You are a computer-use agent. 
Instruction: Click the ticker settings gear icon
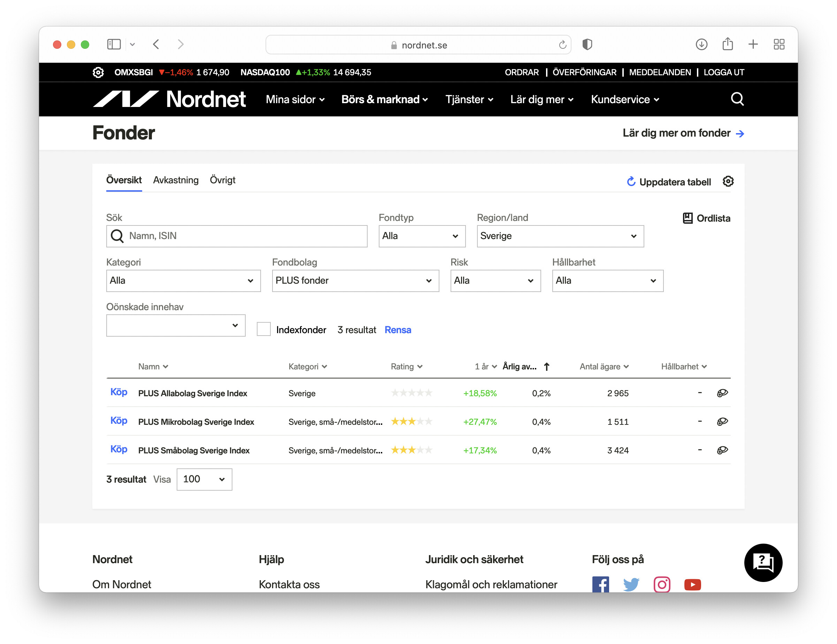[x=98, y=72]
